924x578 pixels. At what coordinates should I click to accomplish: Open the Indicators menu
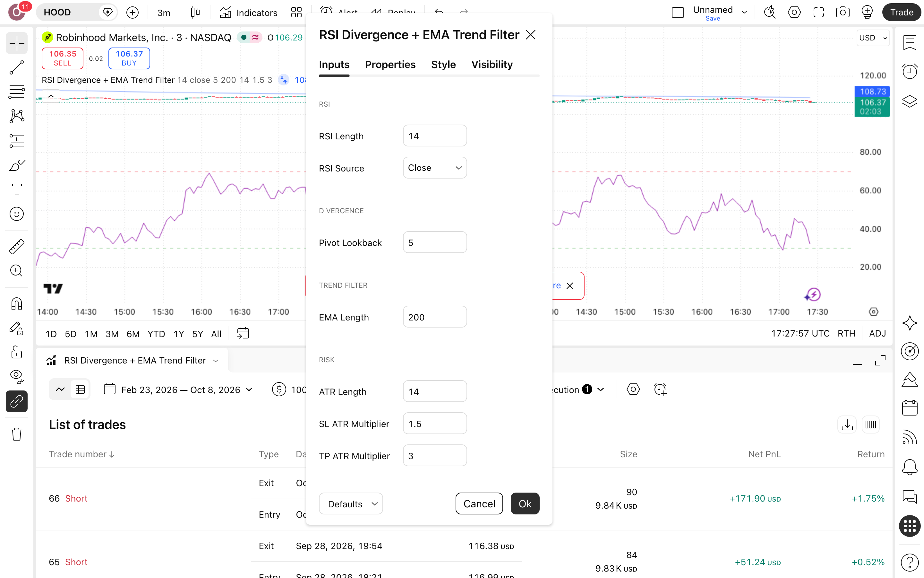coord(249,13)
